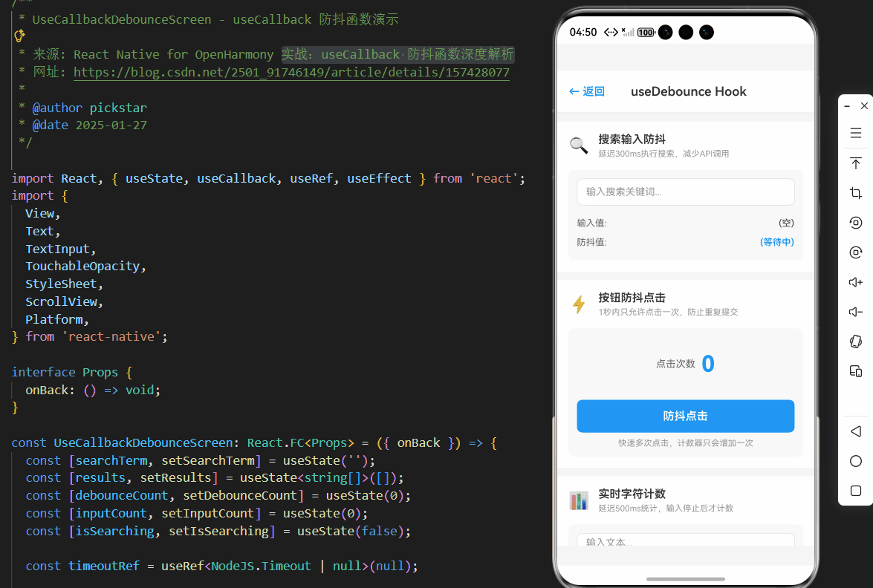Screen dimensions: 873x588
Task: Click the crop screenshot icon
Action: point(856,193)
